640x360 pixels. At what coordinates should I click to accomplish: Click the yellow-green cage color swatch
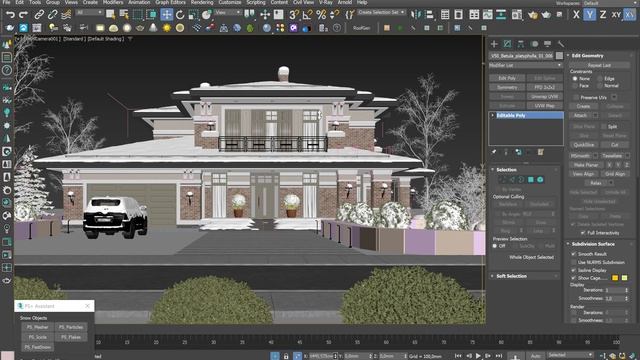pyautogui.click(x=624, y=278)
